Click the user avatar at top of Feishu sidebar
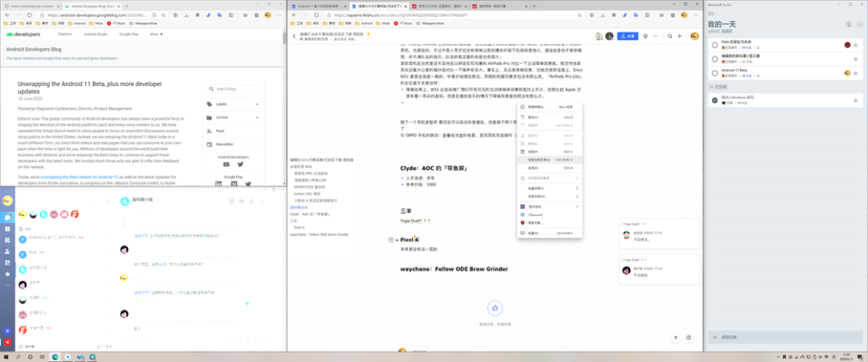 tap(8, 200)
